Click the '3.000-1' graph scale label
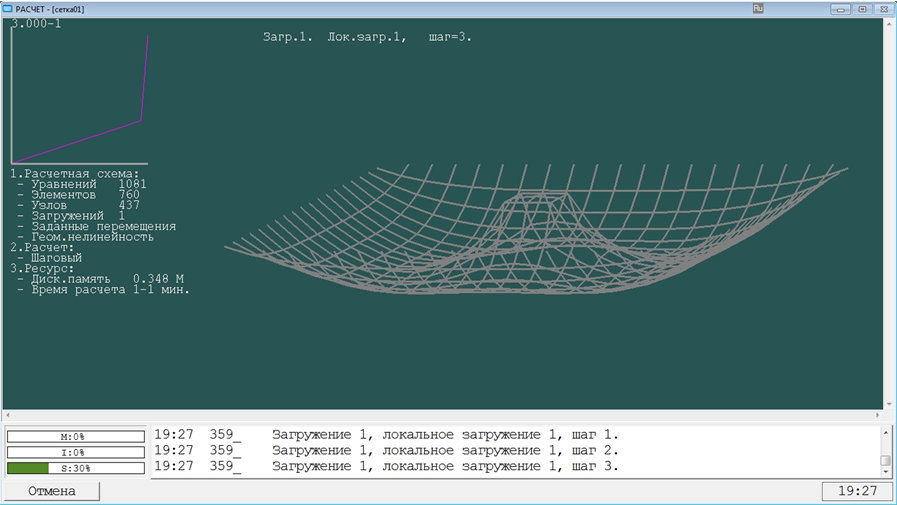The width and height of the screenshot is (897, 505). click(37, 24)
